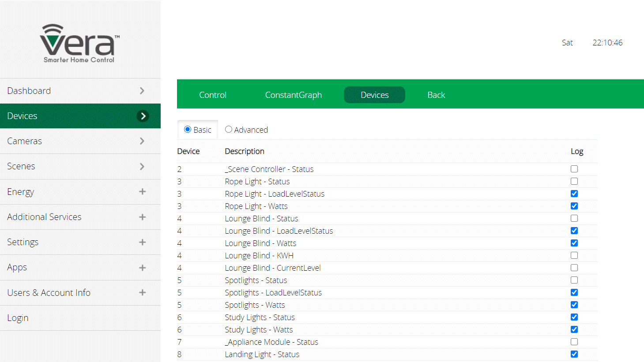This screenshot has width=644, height=362.
Task: Switch to the Control tab
Action: 212,95
